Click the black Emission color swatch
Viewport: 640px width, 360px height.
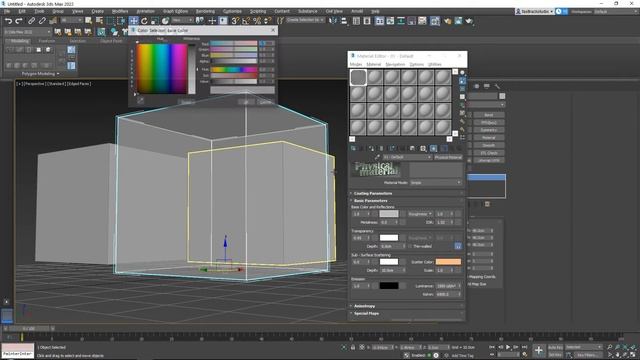389,286
